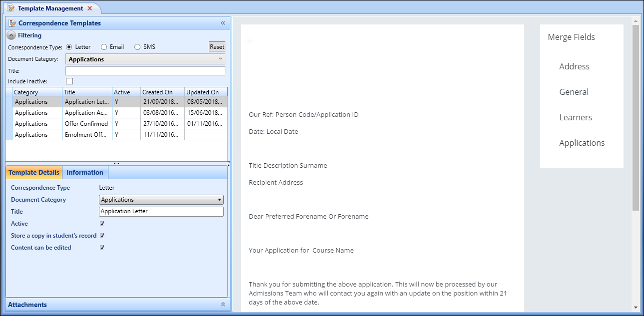Click the 27/10/2016 Created On cell
The width and height of the screenshot is (644, 316).
[x=162, y=124]
